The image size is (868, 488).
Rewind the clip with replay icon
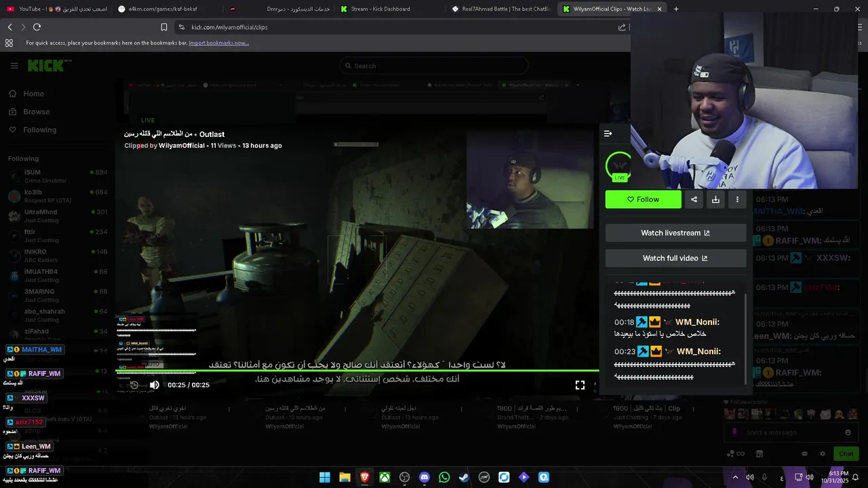coord(134,385)
